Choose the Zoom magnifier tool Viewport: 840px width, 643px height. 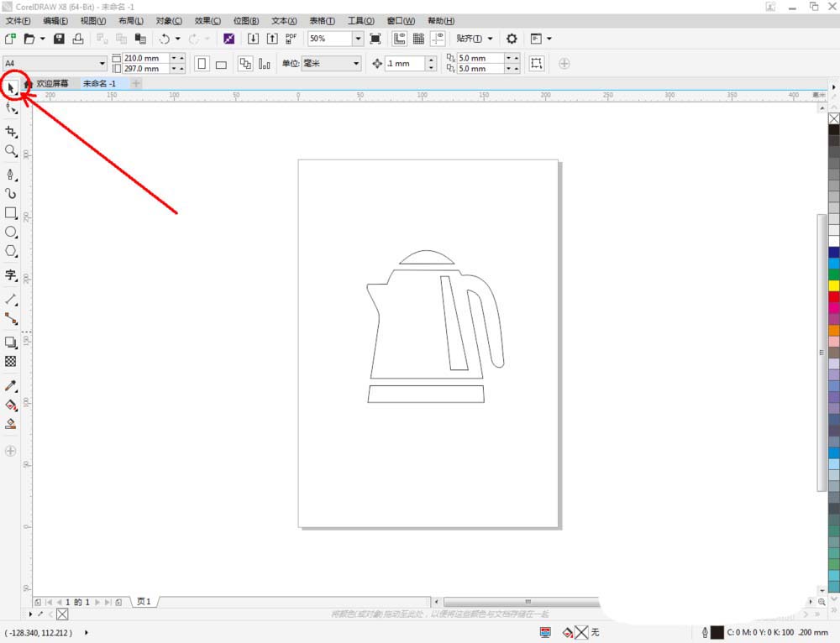[x=11, y=151]
